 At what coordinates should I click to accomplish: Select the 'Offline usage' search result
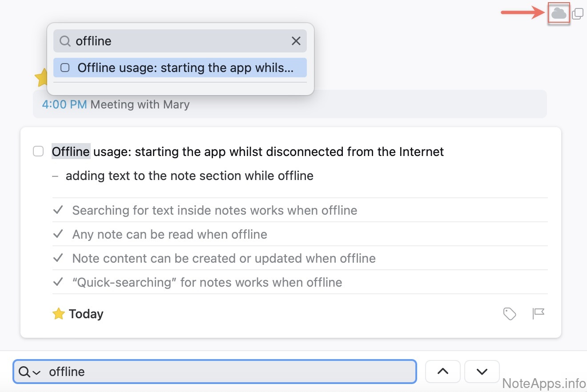click(185, 68)
